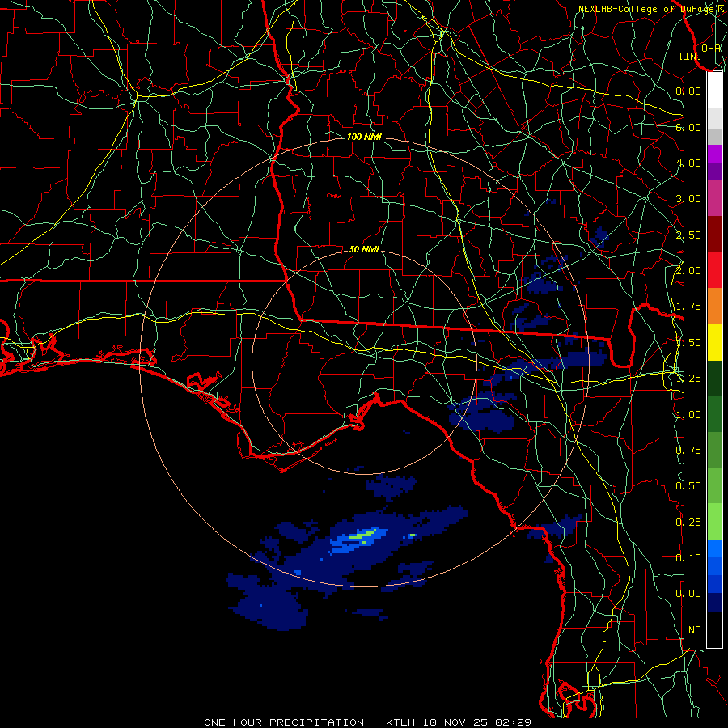Click the 3.00 legend value

coord(688,199)
